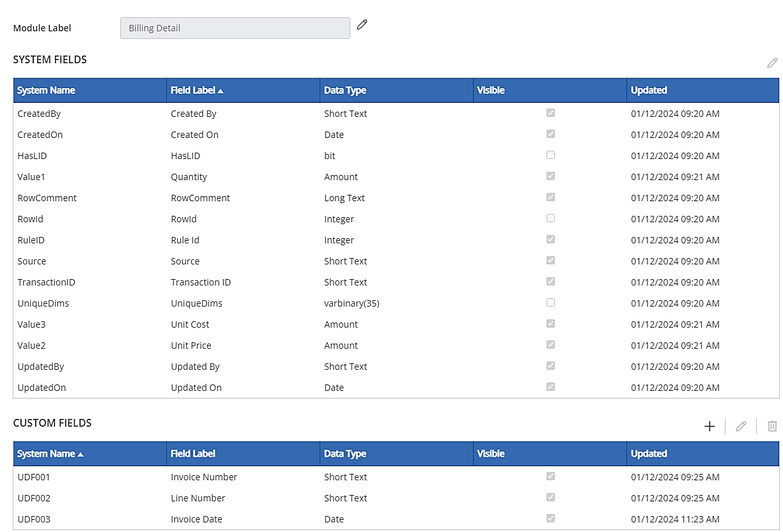The height and width of the screenshot is (532, 783).
Task: Click System Name header in System Fields
Action: (46, 91)
